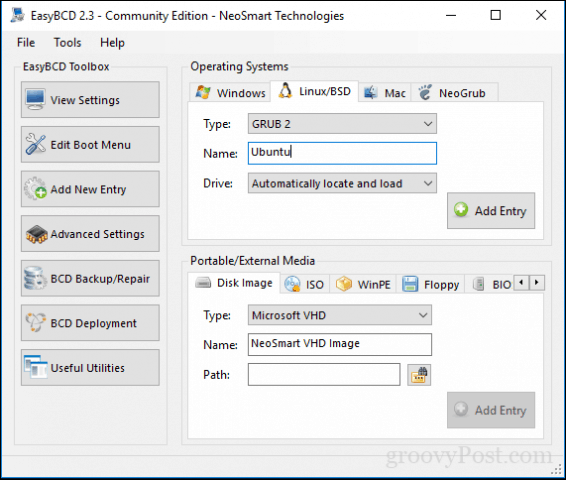This screenshot has width=566, height=480.
Task: Open the Drive selection dropdown
Action: click(x=342, y=183)
